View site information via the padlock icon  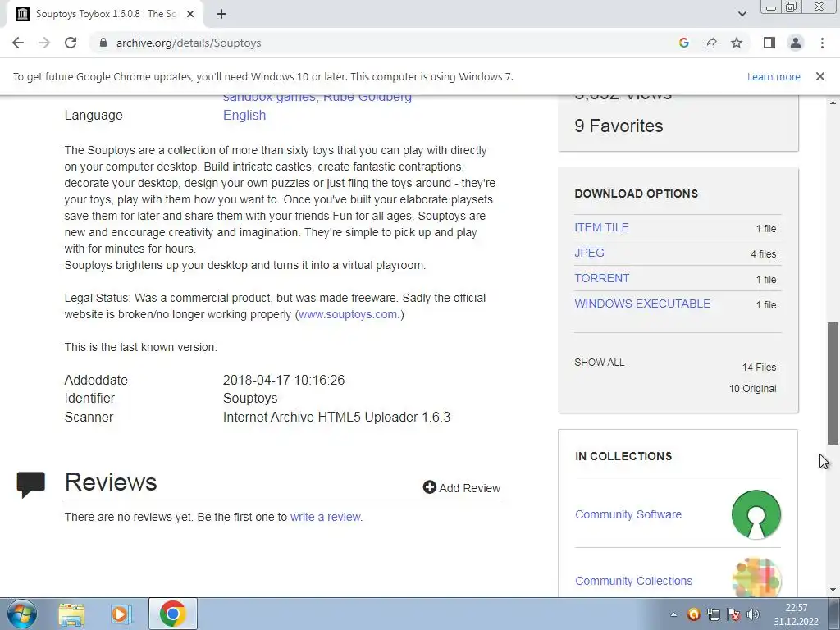pos(103,43)
